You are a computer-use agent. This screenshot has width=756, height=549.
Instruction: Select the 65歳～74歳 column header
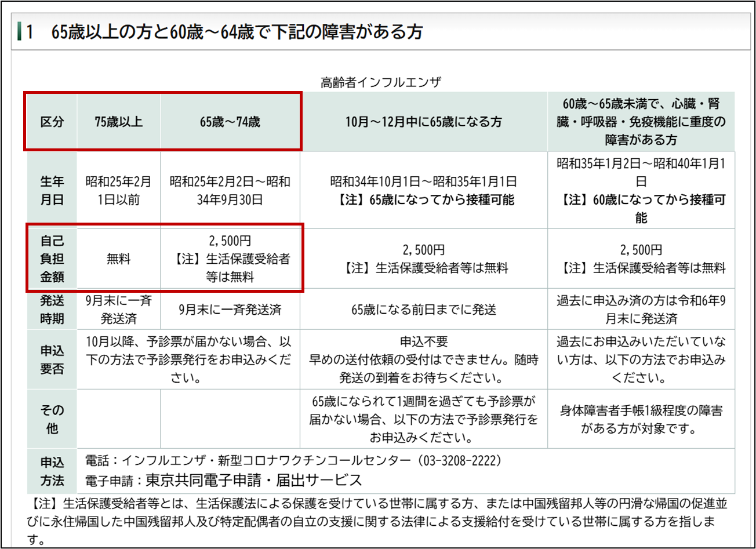[230, 122]
